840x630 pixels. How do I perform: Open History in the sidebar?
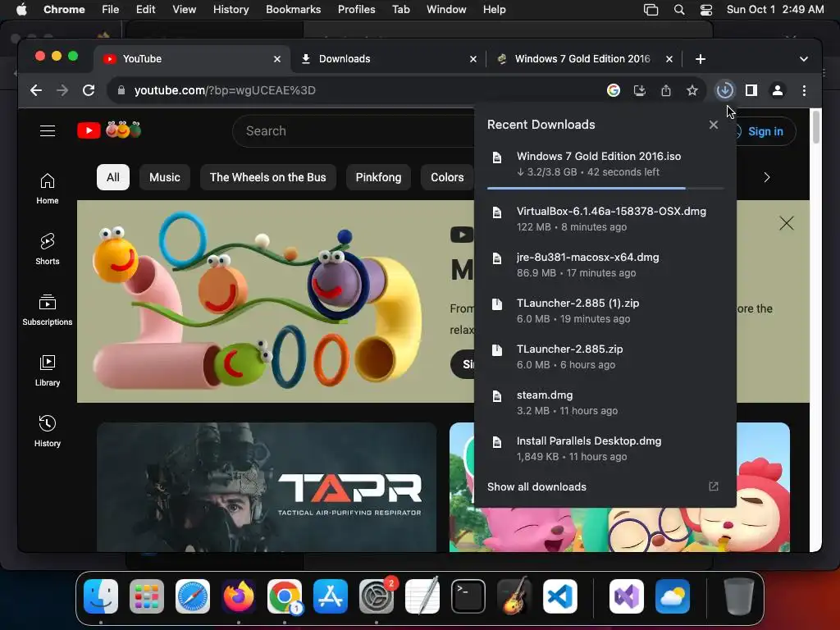48,431
